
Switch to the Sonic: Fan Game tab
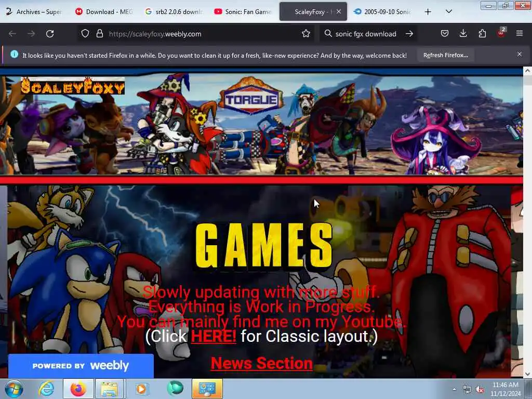point(243,12)
